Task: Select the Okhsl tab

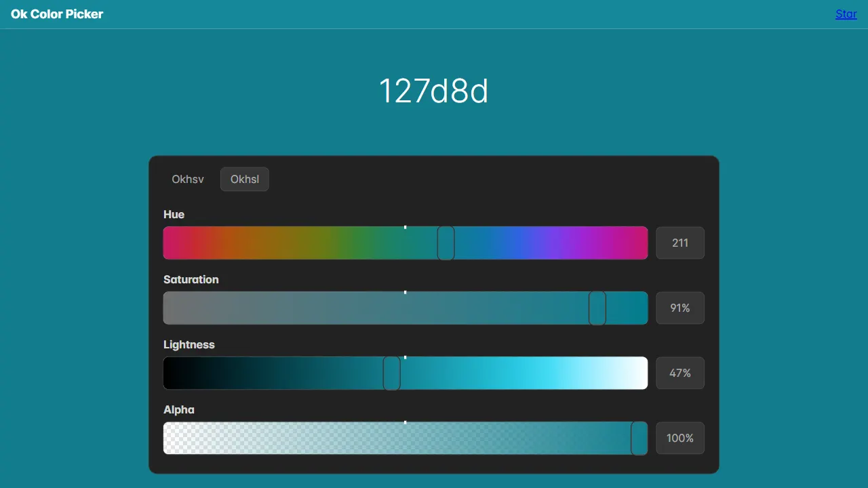Action: point(245,180)
